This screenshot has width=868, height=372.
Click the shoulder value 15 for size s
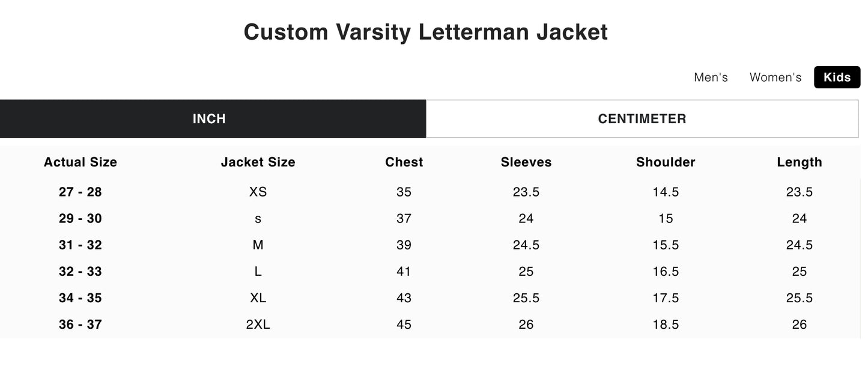666,218
